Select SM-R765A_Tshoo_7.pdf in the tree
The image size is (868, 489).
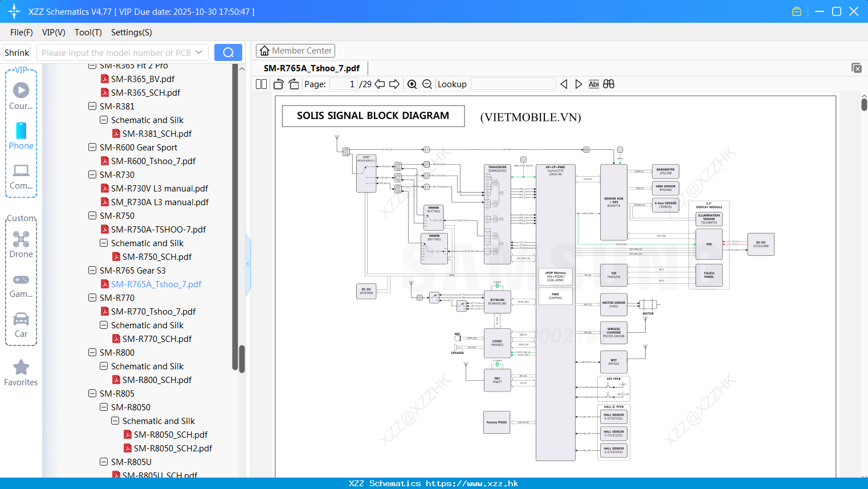point(156,284)
